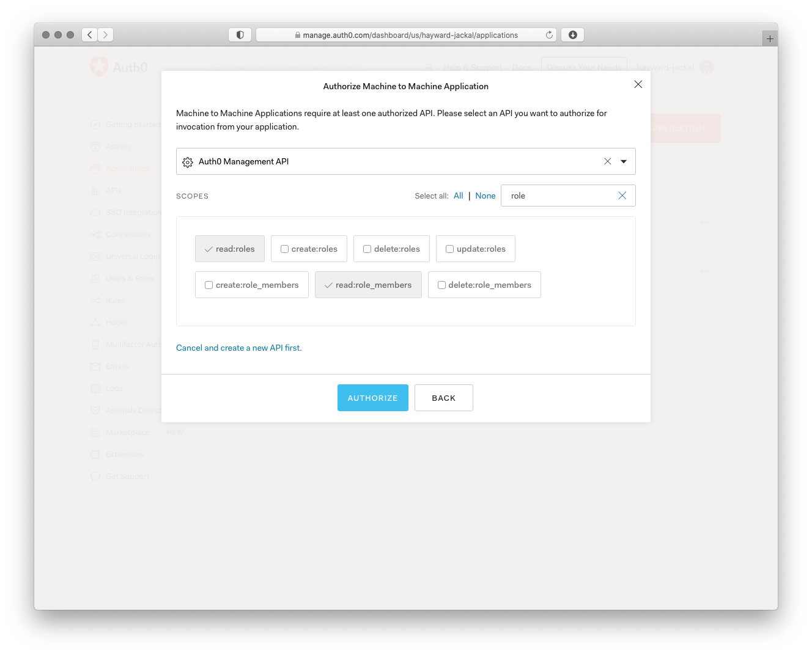
Task: Open Extensions in the sidebar
Action: coord(117,455)
